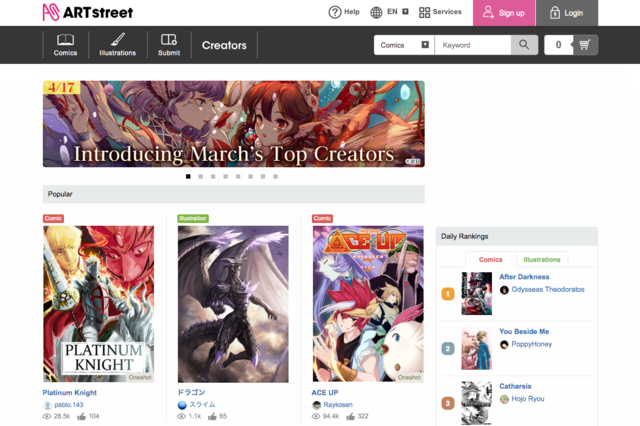Select the last banner carousel dot

coord(276,176)
